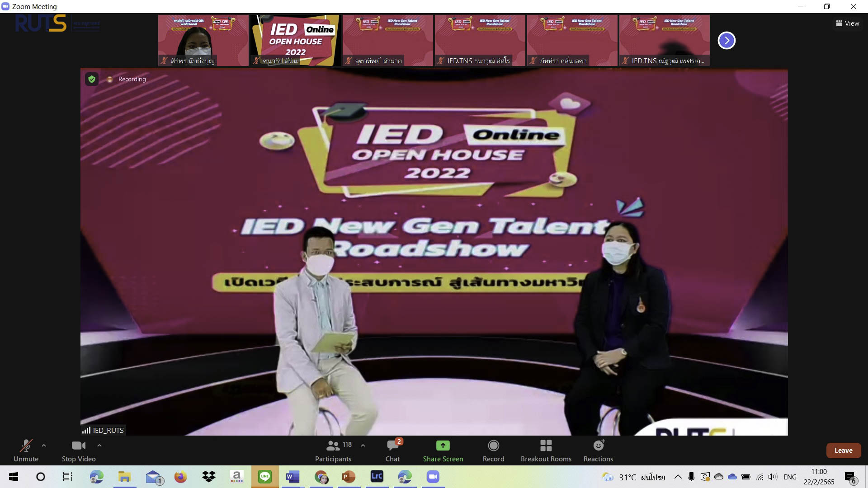
Task: Open weather widget showing 31°C
Action: (x=633, y=477)
